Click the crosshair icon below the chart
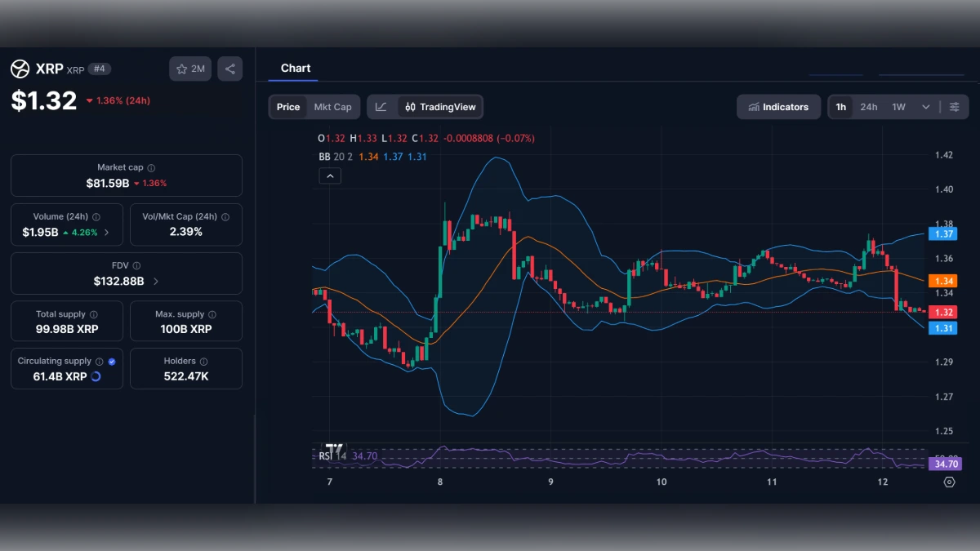This screenshot has height=551, width=980. click(949, 482)
